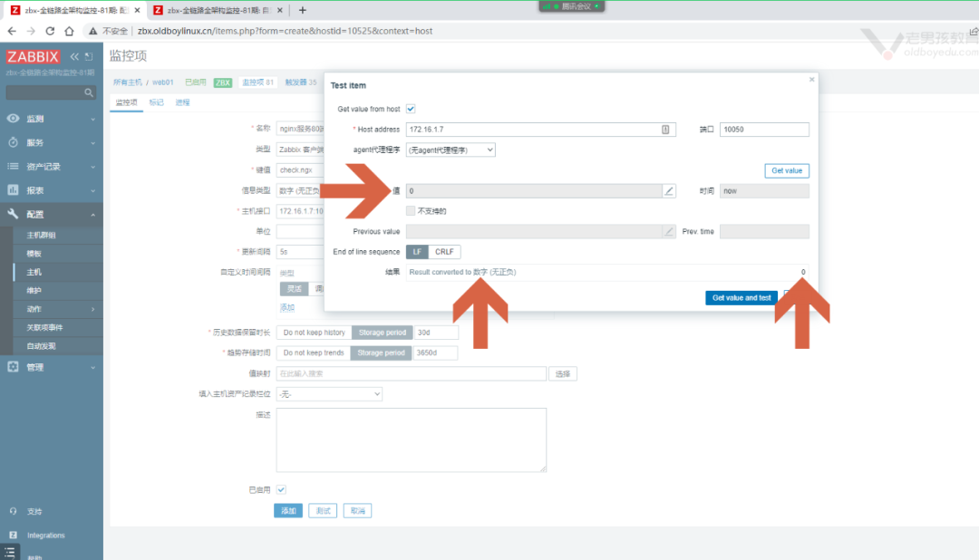Select 主机 in the sidebar
979x560 pixels.
[x=34, y=272]
